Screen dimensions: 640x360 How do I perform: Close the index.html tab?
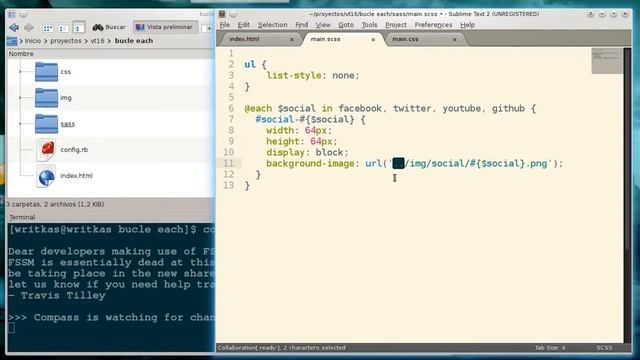click(291, 40)
